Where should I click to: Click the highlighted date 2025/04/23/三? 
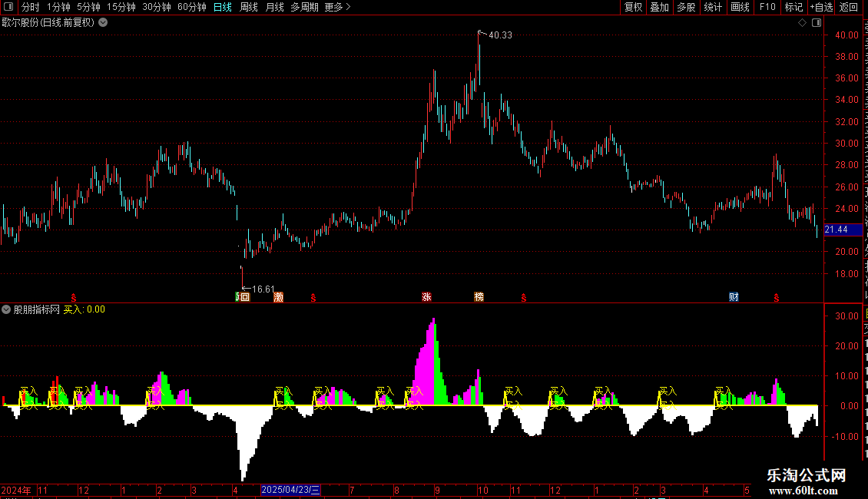click(290, 490)
